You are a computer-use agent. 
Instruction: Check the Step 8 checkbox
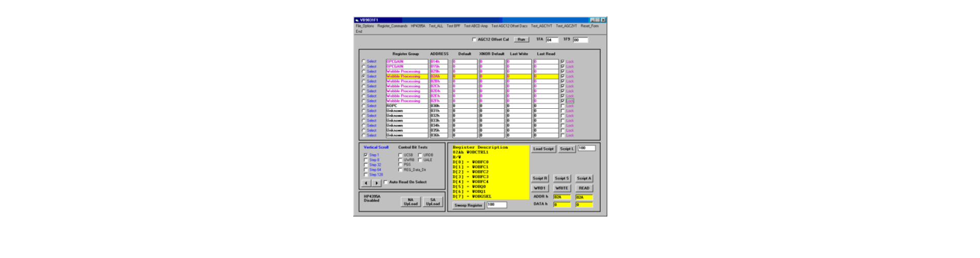coord(366,160)
